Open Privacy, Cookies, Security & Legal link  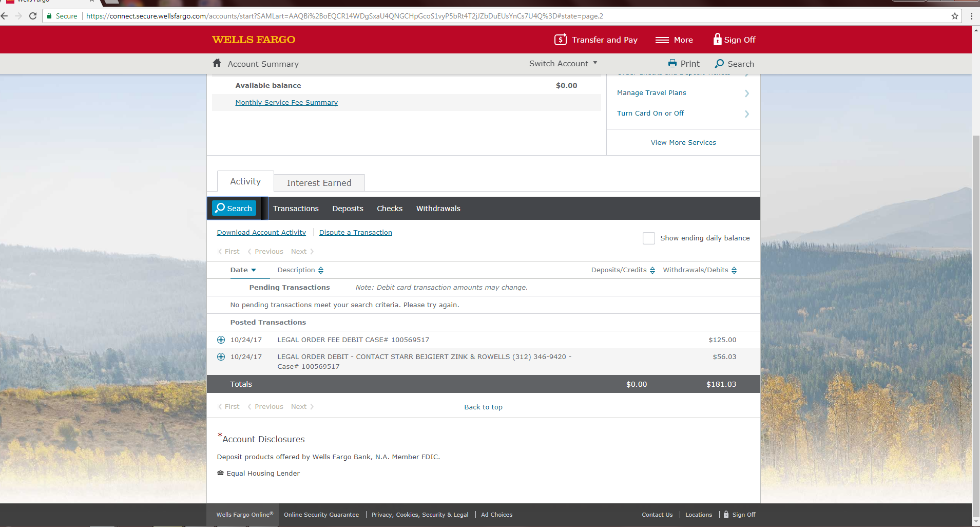(x=420, y=515)
